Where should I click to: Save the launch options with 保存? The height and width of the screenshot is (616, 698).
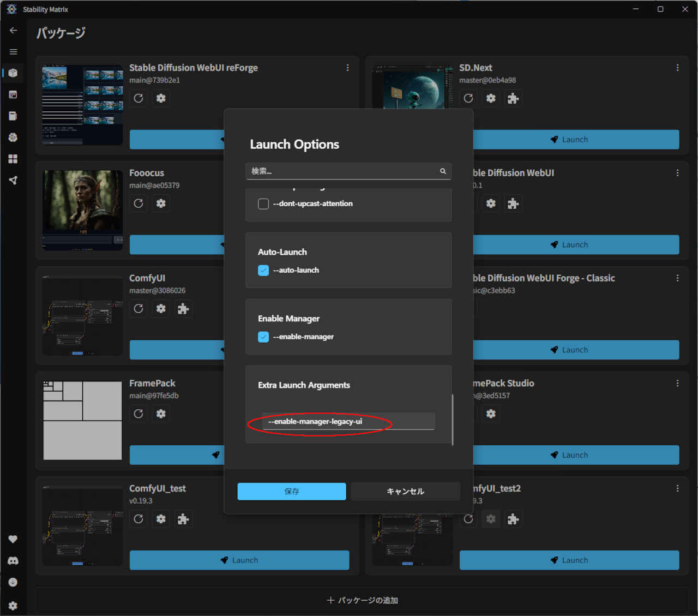(x=292, y=492)
